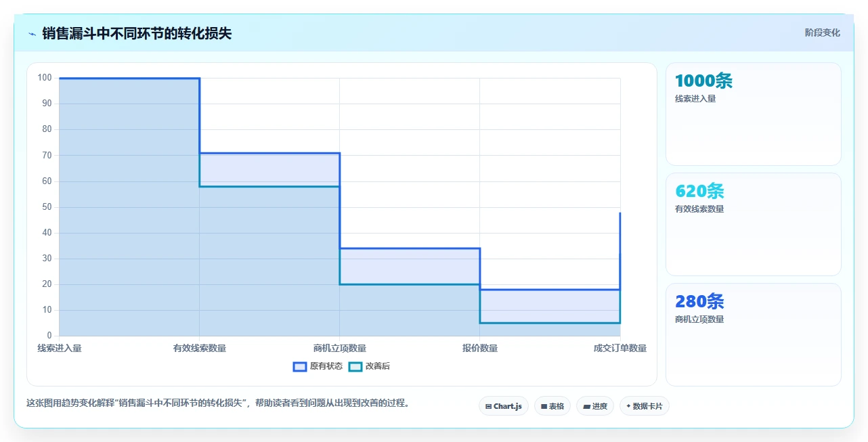This screenshot has height=442, width=868.
Task: Click the 有效线索数量 x-axis label
Action: pos(200,348)
